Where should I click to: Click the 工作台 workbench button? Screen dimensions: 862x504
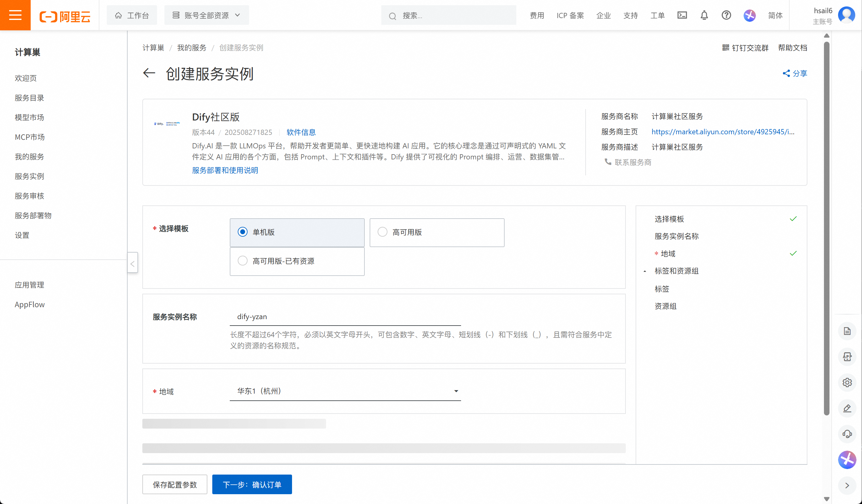coord(132,15)
